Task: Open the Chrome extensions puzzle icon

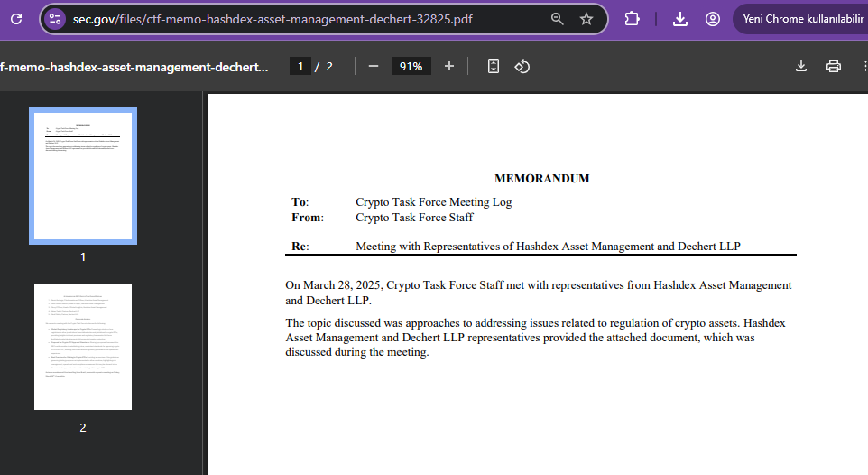Action: [632, 19]
